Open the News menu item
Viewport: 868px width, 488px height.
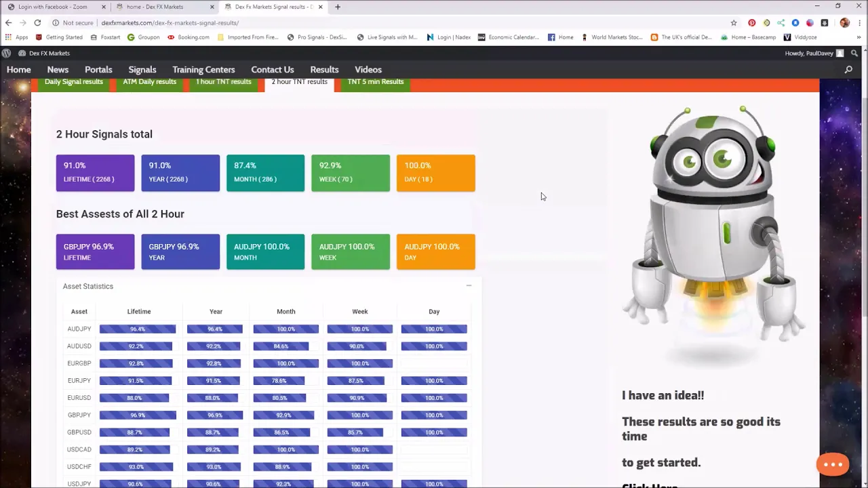pyautogui.click(x=58, y=70)
